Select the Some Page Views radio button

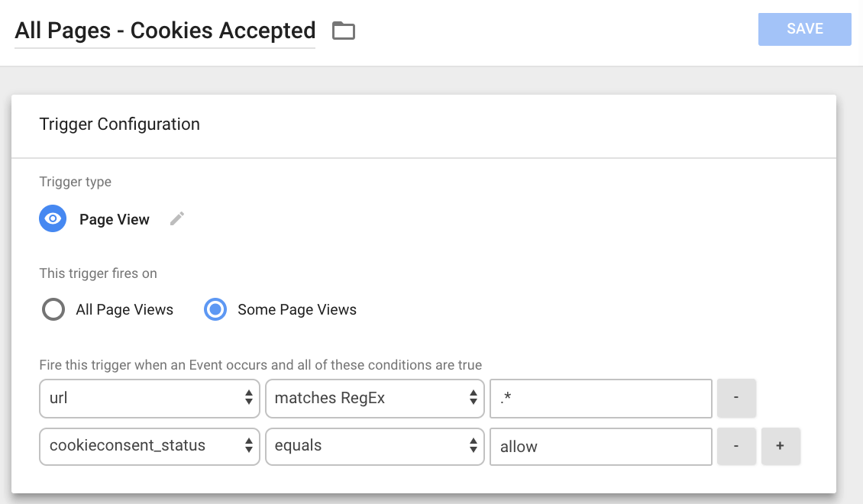pos(215,309)
